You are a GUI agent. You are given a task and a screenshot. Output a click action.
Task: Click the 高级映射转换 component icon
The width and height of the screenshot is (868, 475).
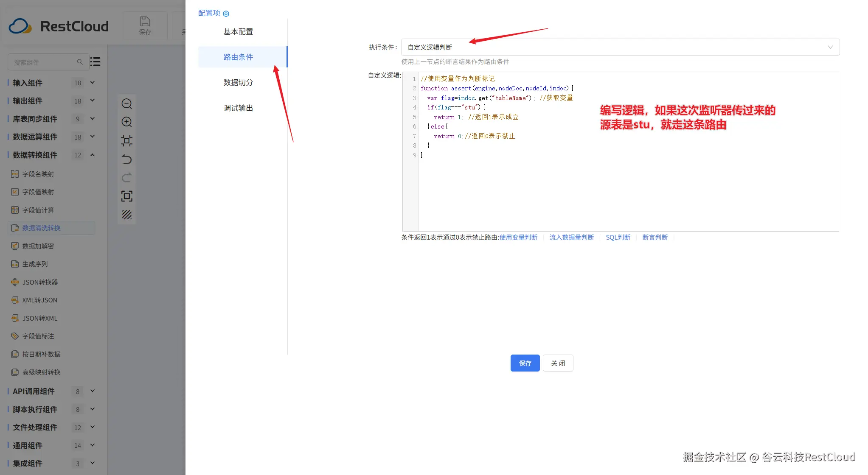[15, 372]
